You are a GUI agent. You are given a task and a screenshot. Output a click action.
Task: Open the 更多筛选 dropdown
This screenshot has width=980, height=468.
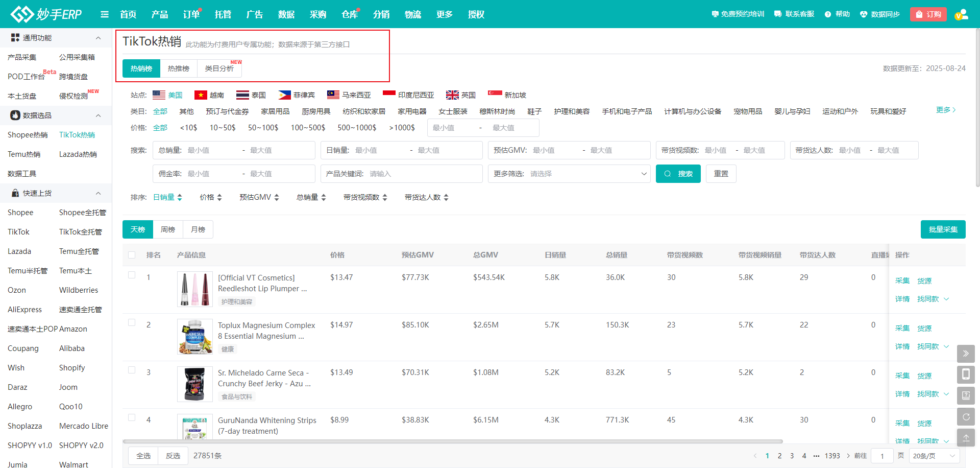tap(569, 174)
